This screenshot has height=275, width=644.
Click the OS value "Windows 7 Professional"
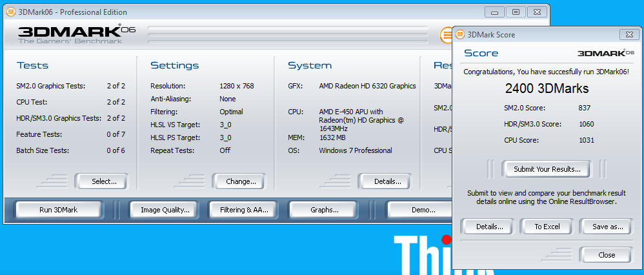[356, 150]
